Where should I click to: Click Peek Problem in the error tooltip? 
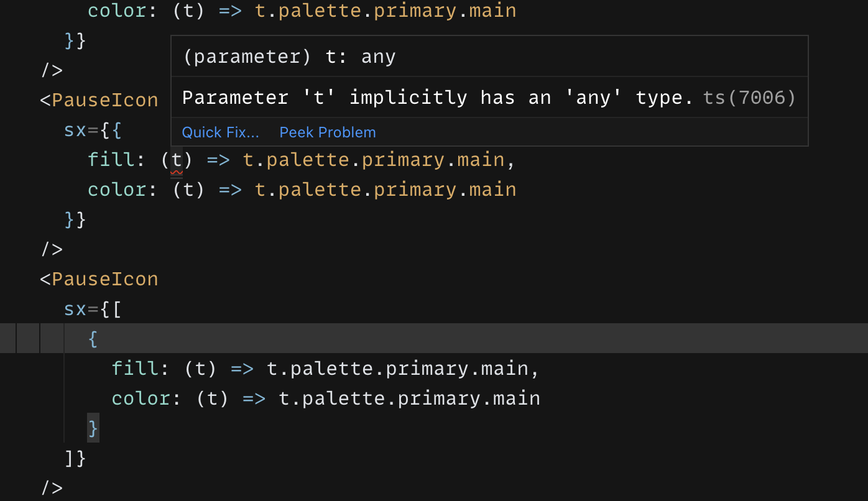coord(327,132)
